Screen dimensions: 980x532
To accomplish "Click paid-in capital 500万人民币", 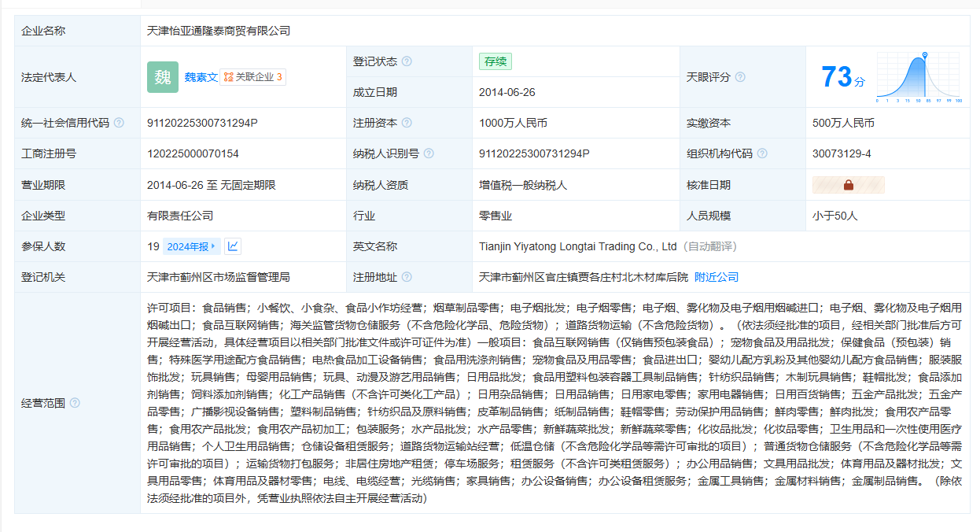I will pyautogui.click(x=843, y=123).
